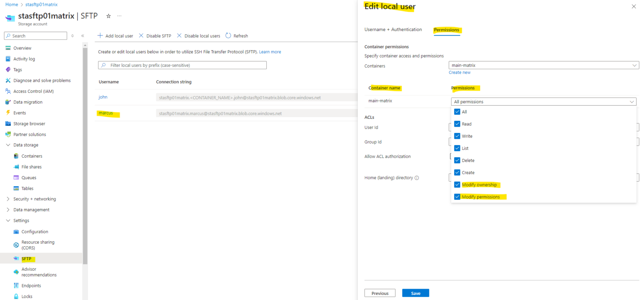
Task: Select the Permissions tab
Action: [447, 30]
